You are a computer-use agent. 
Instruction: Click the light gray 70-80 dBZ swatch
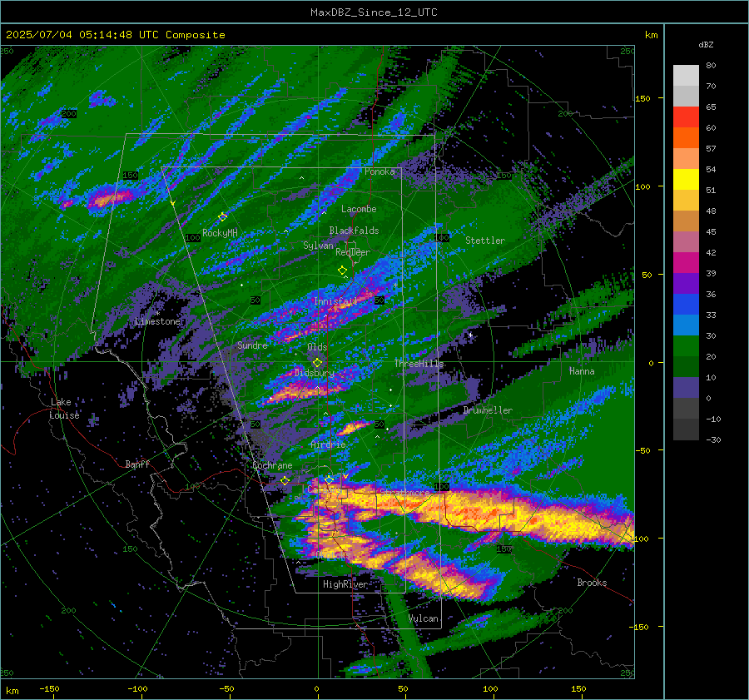click(x=686, y=75)
